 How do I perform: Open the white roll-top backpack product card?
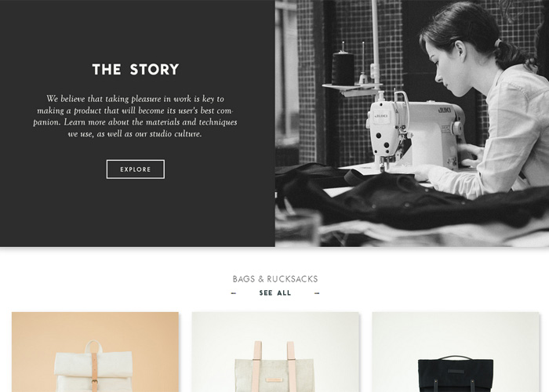tap(95, 352)
